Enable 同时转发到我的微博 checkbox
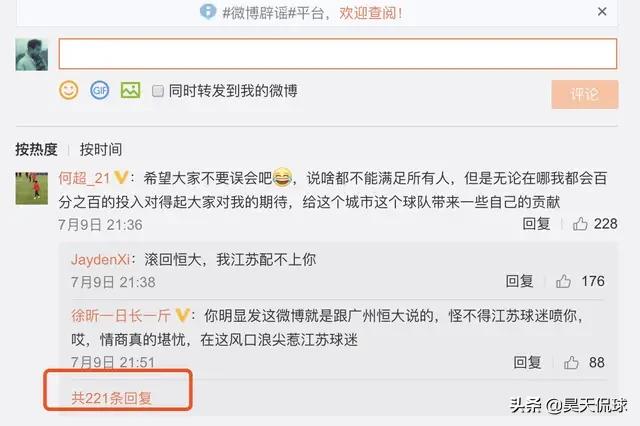Image resolution: width=640 pixels, height=426 pixels. (x=158, y=91)
